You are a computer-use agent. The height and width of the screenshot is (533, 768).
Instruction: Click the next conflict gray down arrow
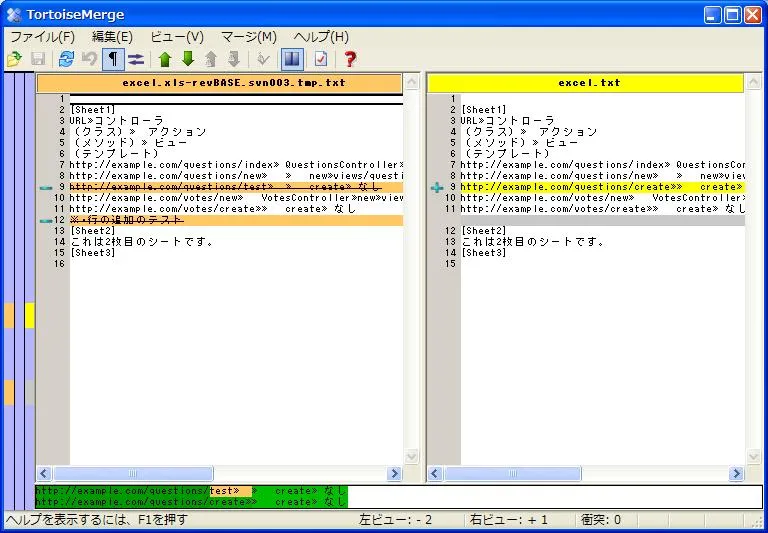click(234, 59)
